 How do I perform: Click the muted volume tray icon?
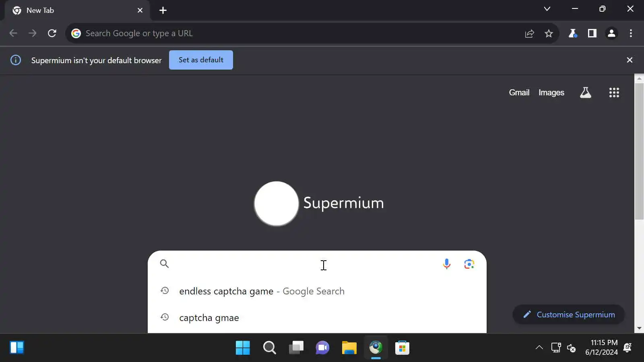click(x=571, y=348)
